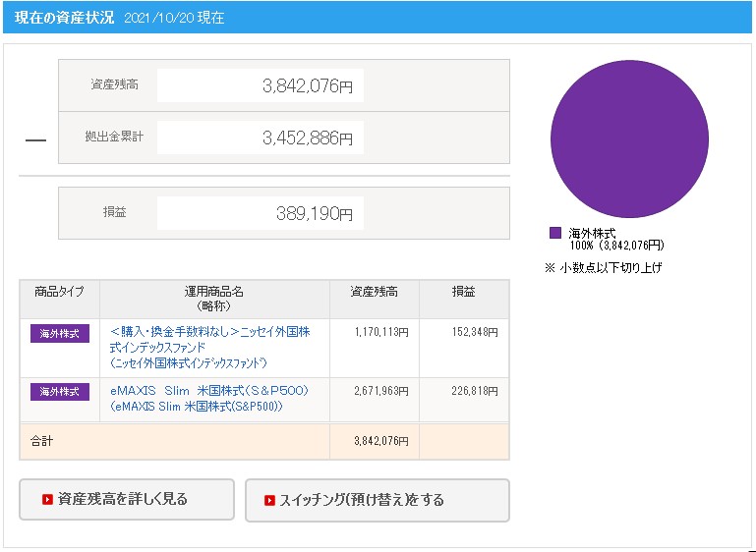Click the 資産残高 label in summary box
Viewport: 756px width, 552px height.
[115, 84]
